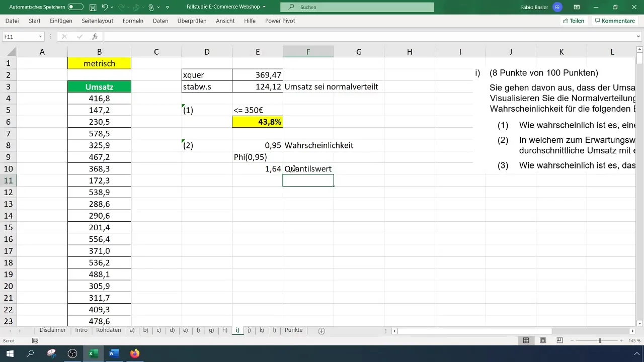The height and width of the screenshot is (362, 644).
Task: Switch to Normal view
Action: pyautogui.click(x=526, y=340)
